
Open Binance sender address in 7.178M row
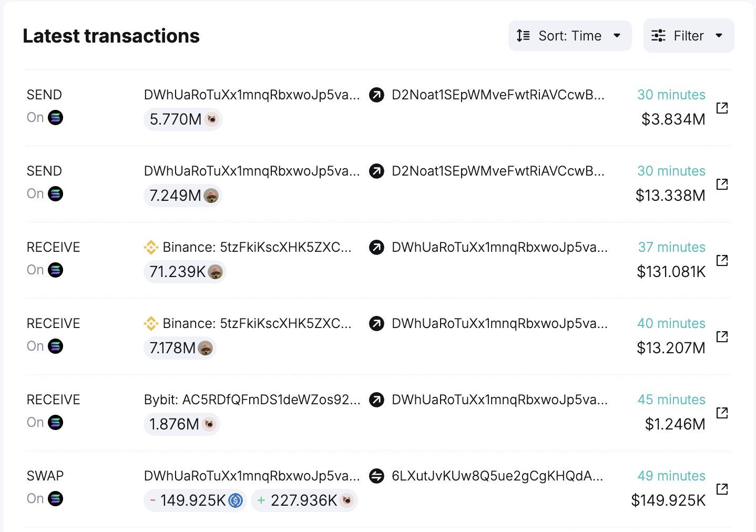pos(256,323)
